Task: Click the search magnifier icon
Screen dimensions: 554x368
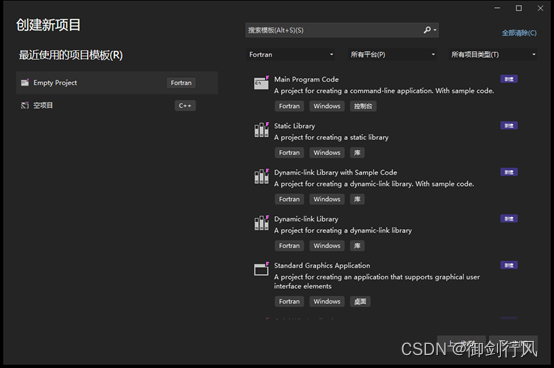Action: 427,30
